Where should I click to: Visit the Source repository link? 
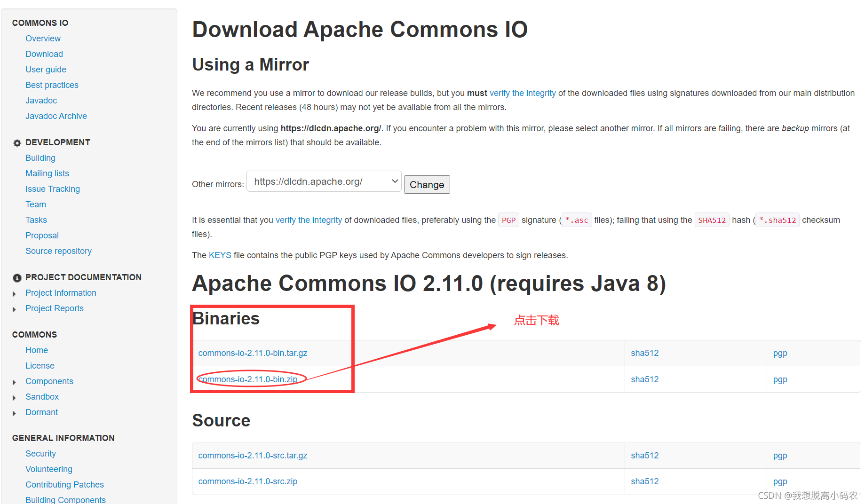pos(58,251)
